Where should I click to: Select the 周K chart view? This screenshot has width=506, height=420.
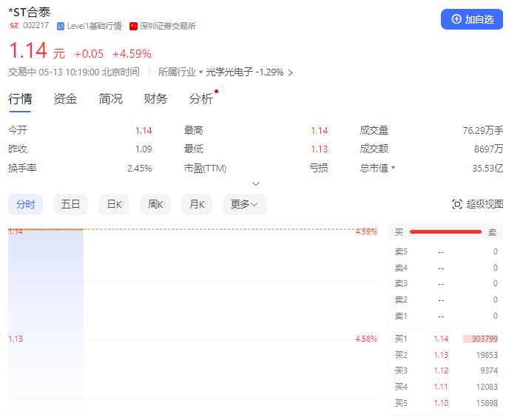(155, 204)
